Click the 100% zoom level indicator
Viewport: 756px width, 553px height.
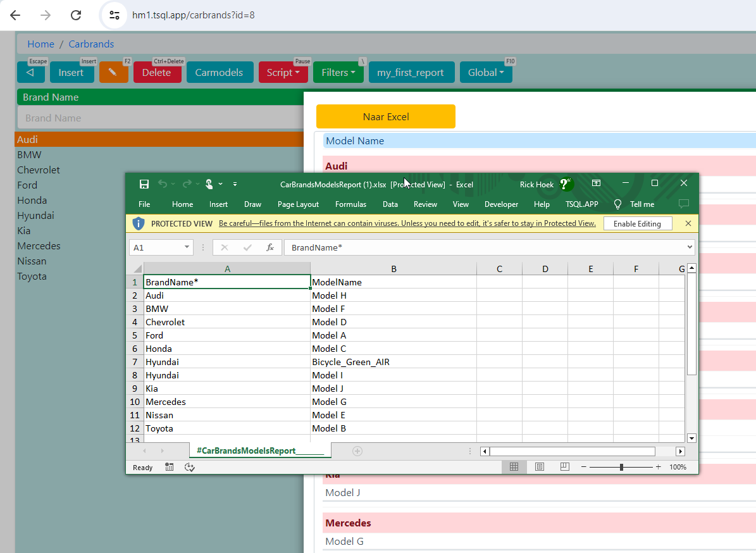point(678,467)
